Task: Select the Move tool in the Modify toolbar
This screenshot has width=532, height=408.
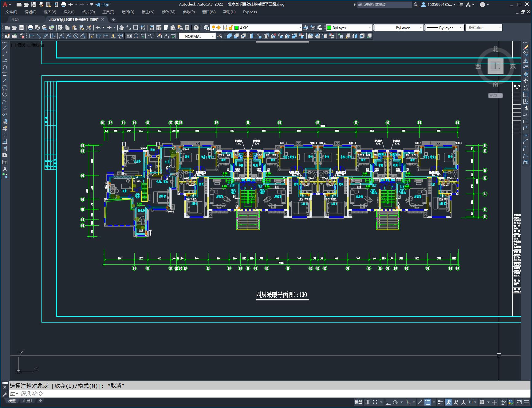Action: pos(526,81)
